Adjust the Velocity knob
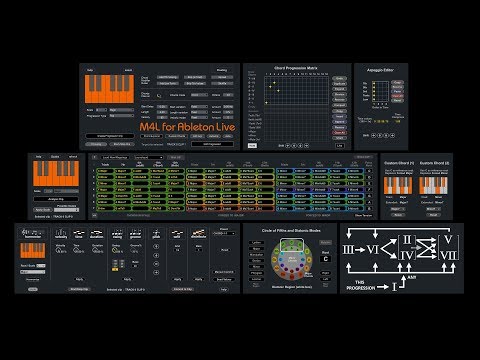This screenshot has width=480, height=360. (x=58, y=250)
